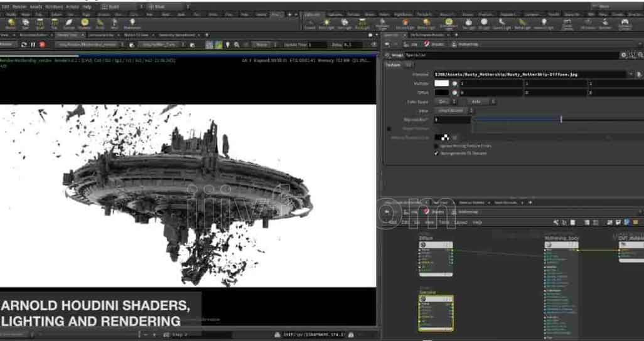The width and height of the screenshot is (644, 341).
Task: Select the Stereo Camera shelf tool
Action: [567, 24]
